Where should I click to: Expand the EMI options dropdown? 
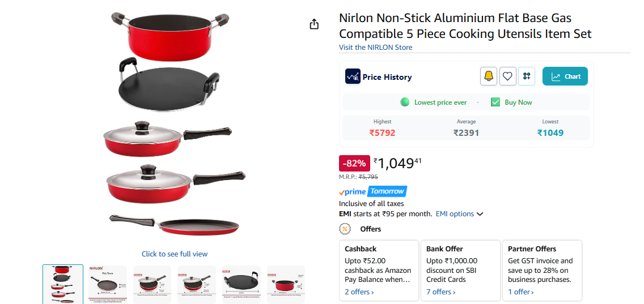coord(459,214)
